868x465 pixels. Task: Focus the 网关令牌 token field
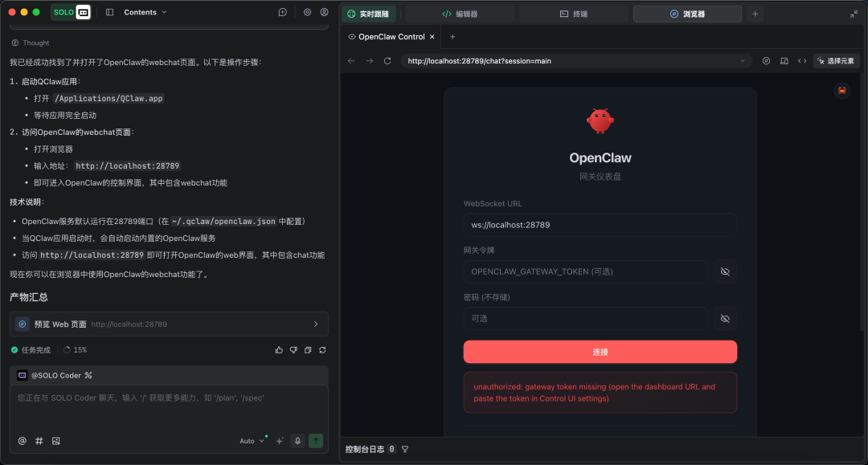(586, 271)
